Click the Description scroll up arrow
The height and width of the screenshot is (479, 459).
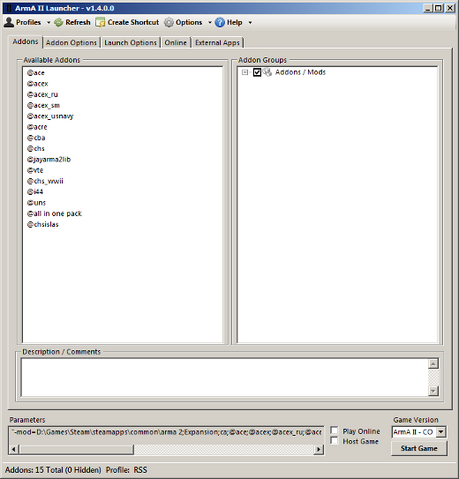pyautogui.click(x=433, y=364)
